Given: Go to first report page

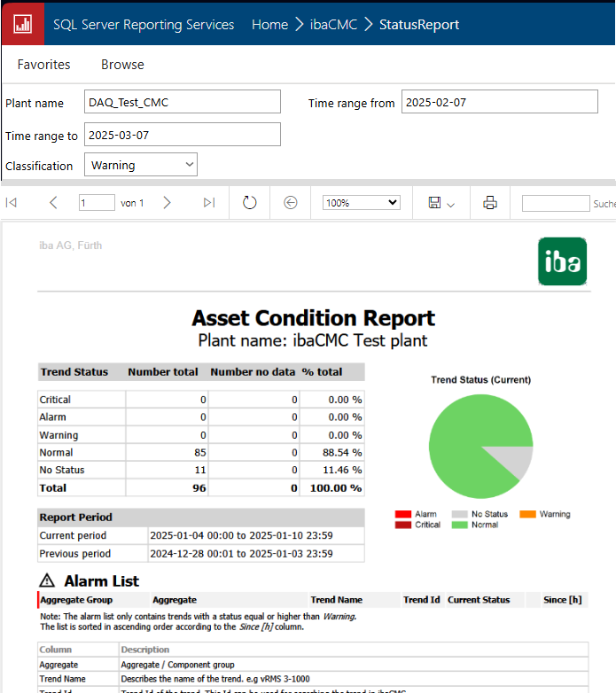Looking at the screenshot, I should tap(12, 203).
